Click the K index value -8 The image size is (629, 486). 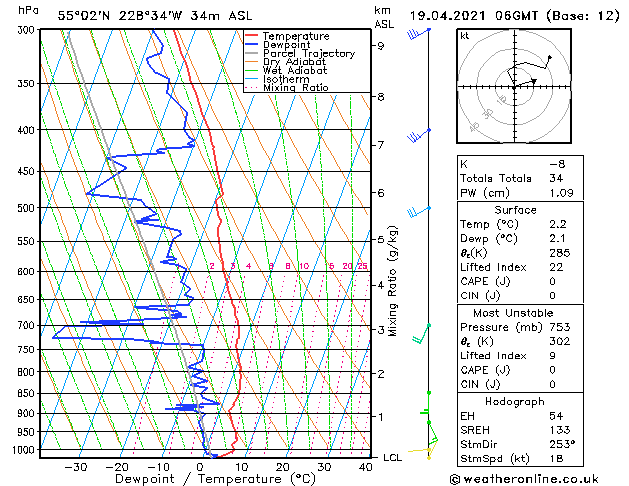557,164
